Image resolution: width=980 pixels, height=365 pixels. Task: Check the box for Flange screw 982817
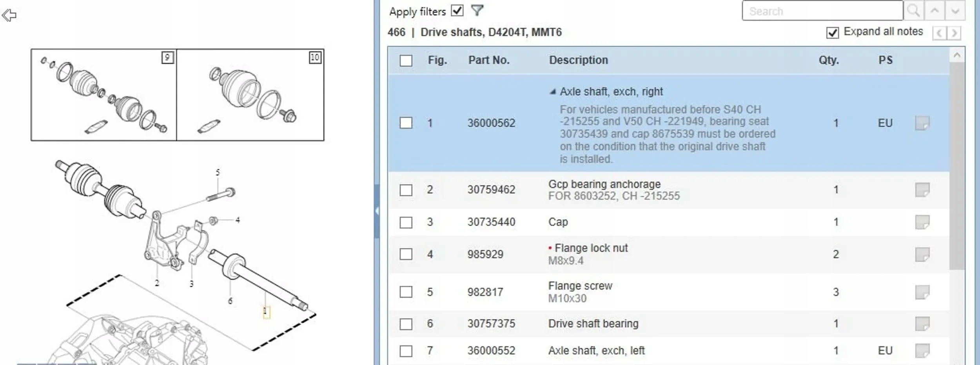406,292
